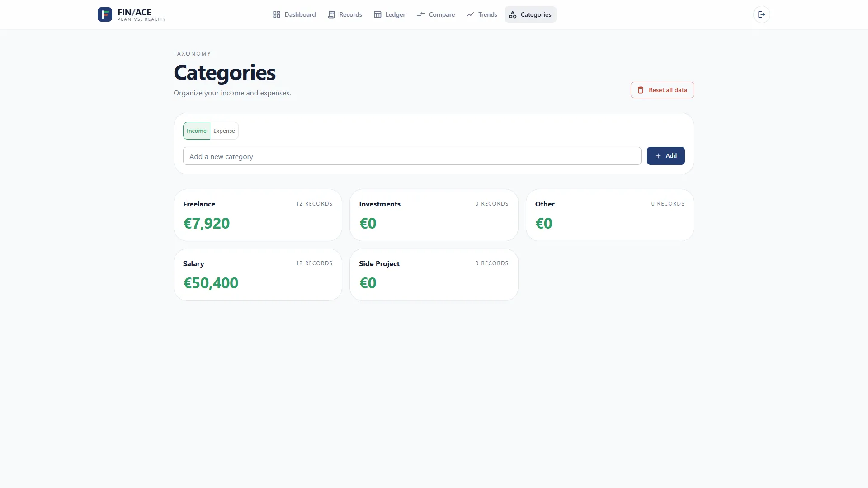Click the Dashboard grid icon
Screen dimensions: 868x488
[277, 14]
